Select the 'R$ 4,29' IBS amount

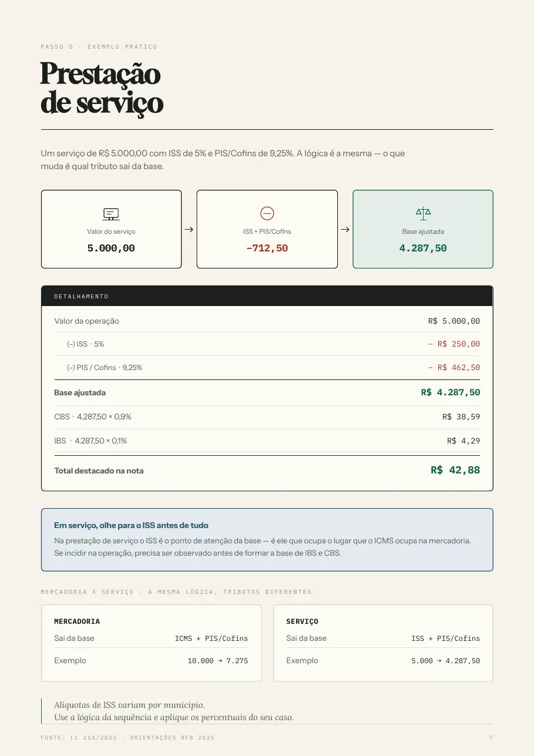(x=464, y=441)
